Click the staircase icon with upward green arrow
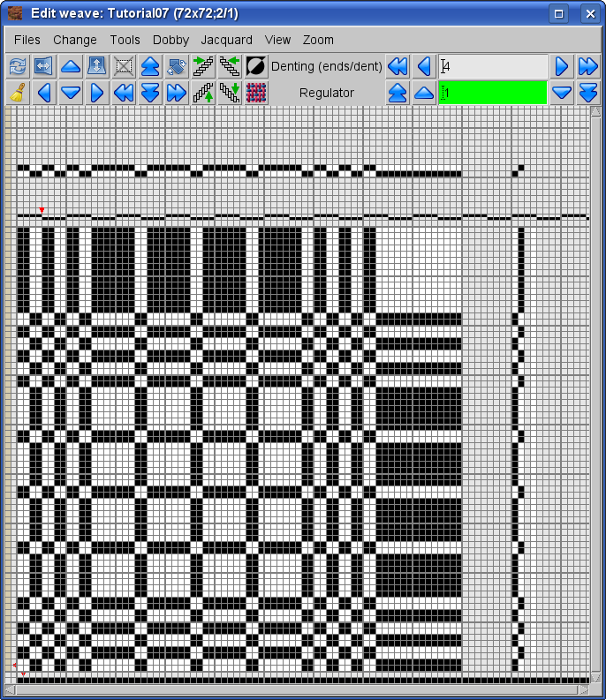 pyautogui.click(x=203, y=93)
